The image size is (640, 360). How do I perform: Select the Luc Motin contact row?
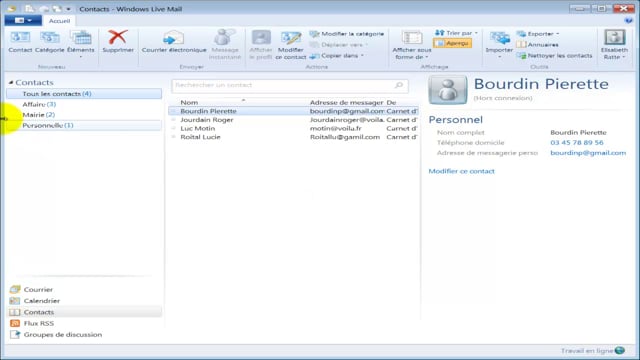(x=293, y=128)
